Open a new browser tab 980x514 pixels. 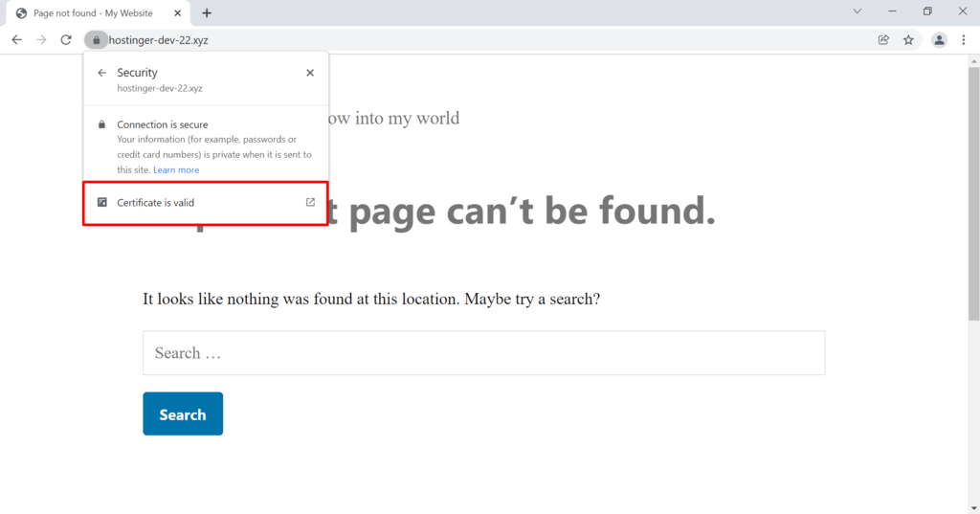pos(207,13)
